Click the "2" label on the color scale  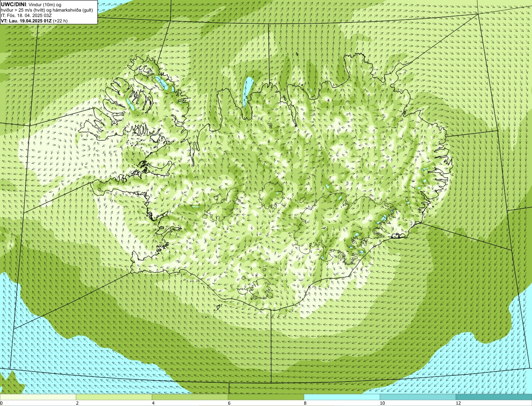77,403
